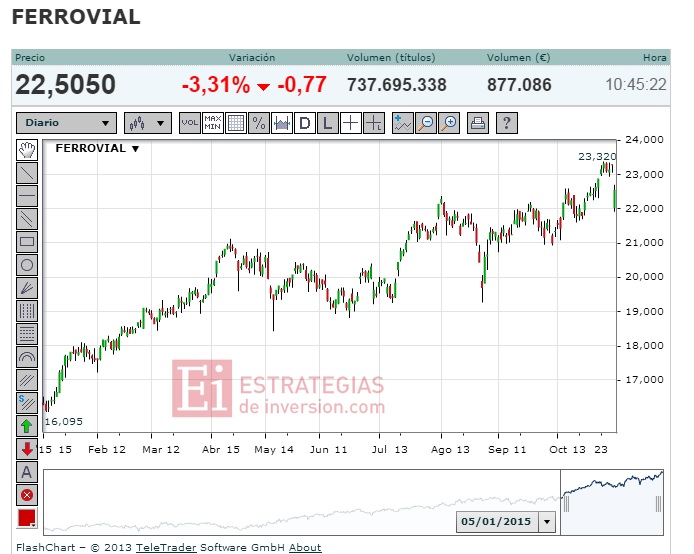Select the horizontal grid lines tool
Image resolution: width=694 pixels, height=554 pixels.
(x=27, y=334)
